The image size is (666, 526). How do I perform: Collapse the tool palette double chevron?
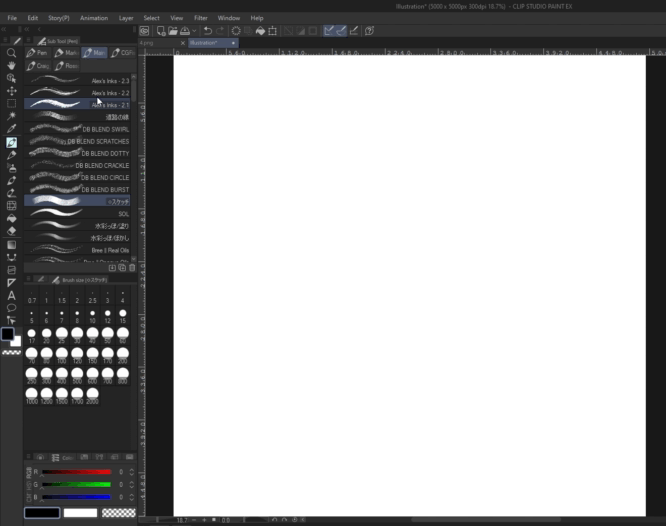coord(4,29)
